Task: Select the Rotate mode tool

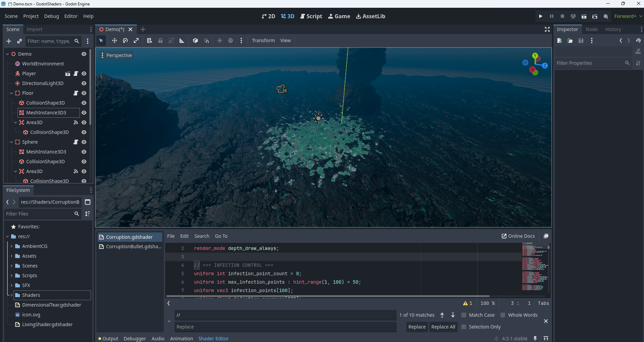Action: [x=125, y=40]
